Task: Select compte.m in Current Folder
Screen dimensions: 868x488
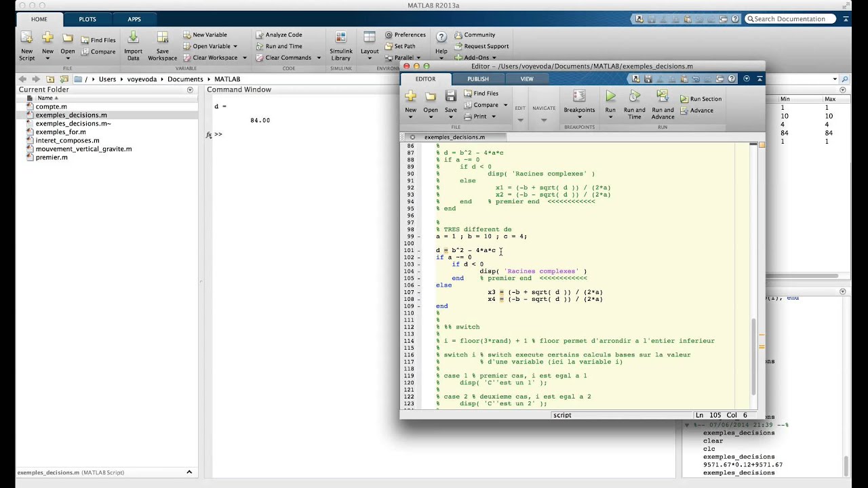Action: pyautogui.click(x=51, y=106)
